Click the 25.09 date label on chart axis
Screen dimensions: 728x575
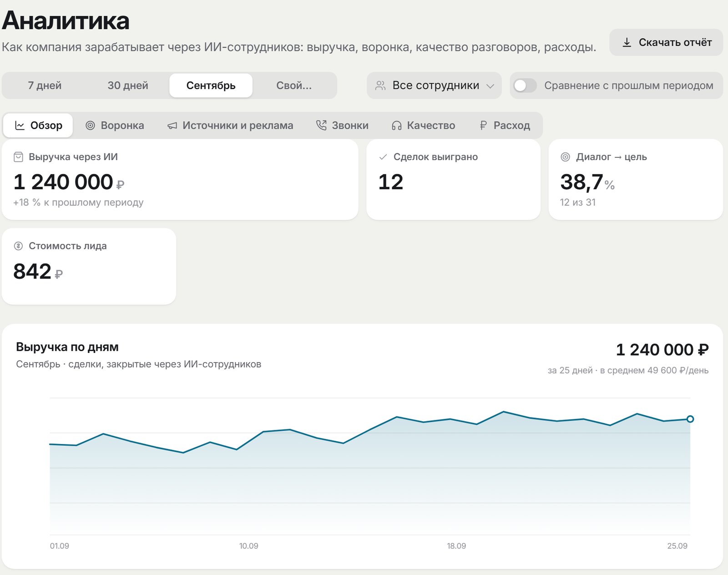(x=677, y=546)
